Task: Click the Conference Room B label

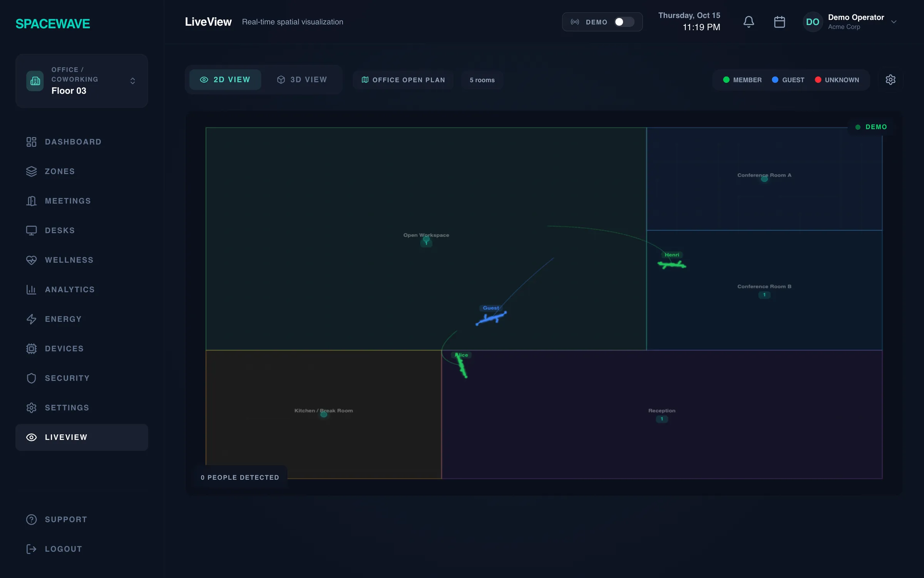Action: pos(764,286)
